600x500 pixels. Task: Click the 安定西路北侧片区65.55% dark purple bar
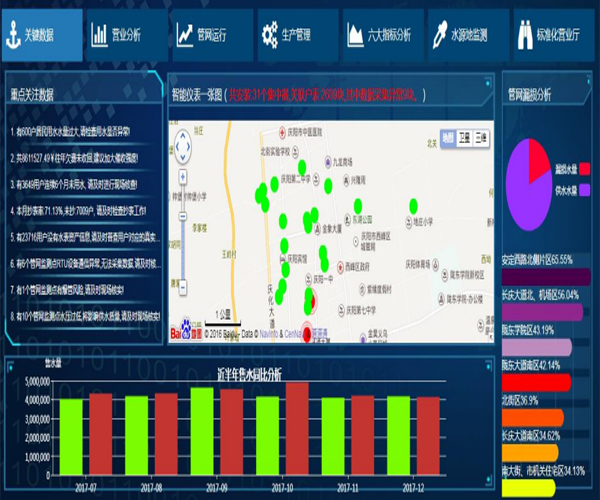tap(546, 277)
